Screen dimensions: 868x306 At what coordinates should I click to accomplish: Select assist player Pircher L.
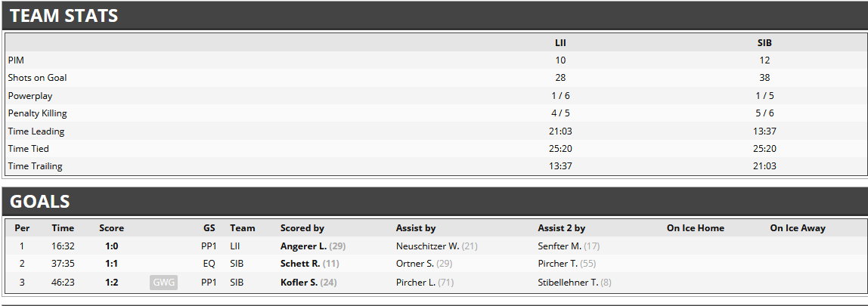point(416,283)
